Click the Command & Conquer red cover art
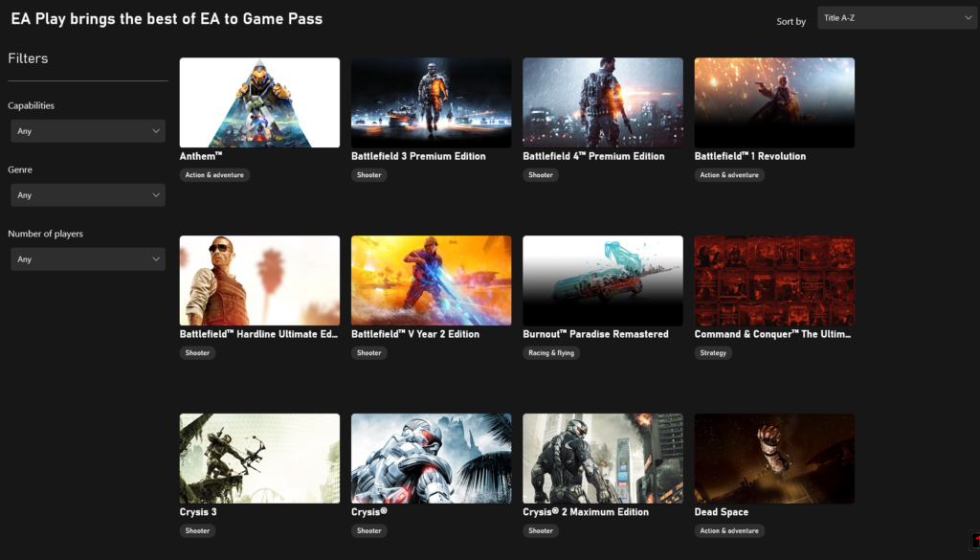Viewport: 980px width, 560px height. tap(773, 280)
